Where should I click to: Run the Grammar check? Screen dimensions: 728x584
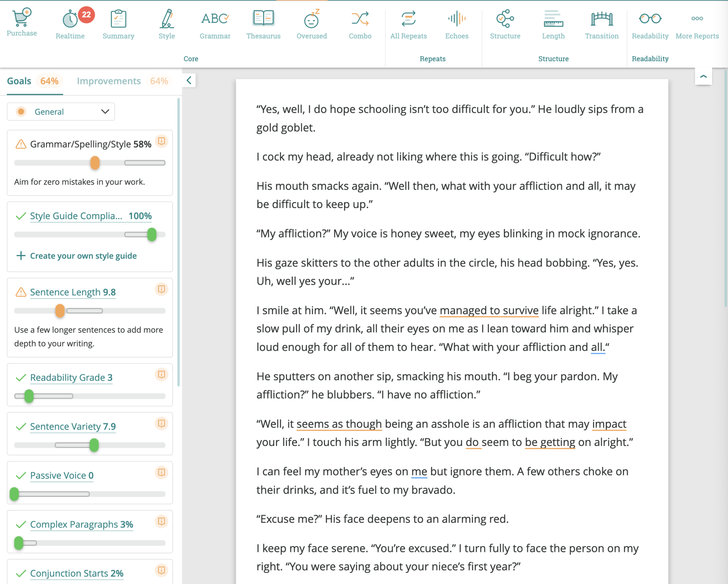[215, 23]
